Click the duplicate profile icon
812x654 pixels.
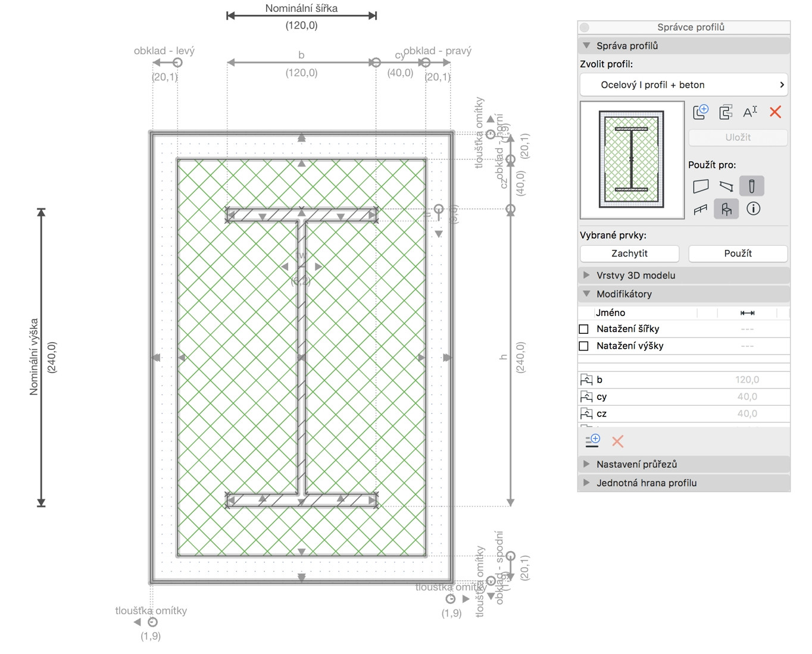(x=725, y=112)
